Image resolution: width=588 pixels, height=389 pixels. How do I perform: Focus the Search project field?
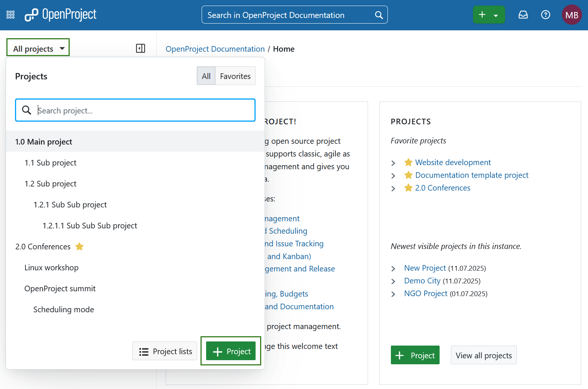pos(135,110)
